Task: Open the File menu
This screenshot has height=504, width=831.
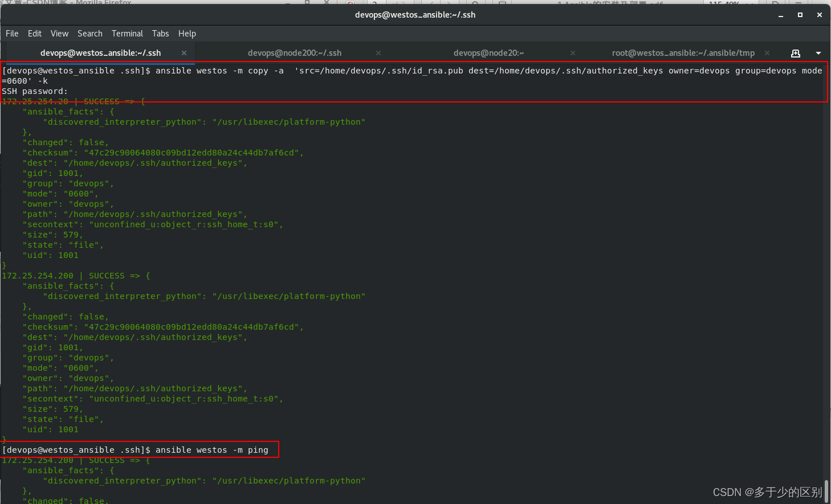Action: tap(12, 34)
